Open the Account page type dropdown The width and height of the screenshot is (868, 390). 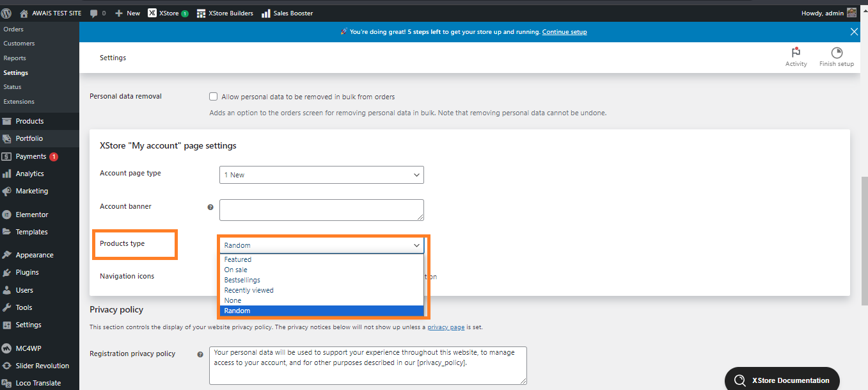322,175
